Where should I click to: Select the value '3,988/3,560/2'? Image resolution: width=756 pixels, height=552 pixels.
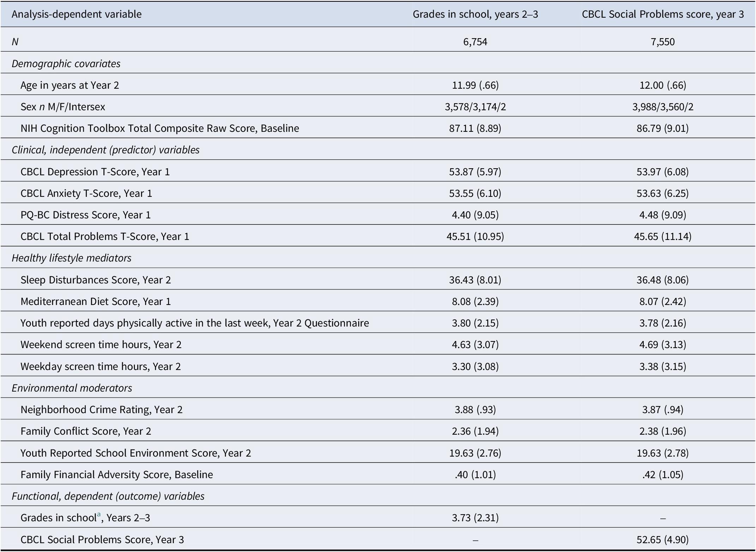(663, 107)
